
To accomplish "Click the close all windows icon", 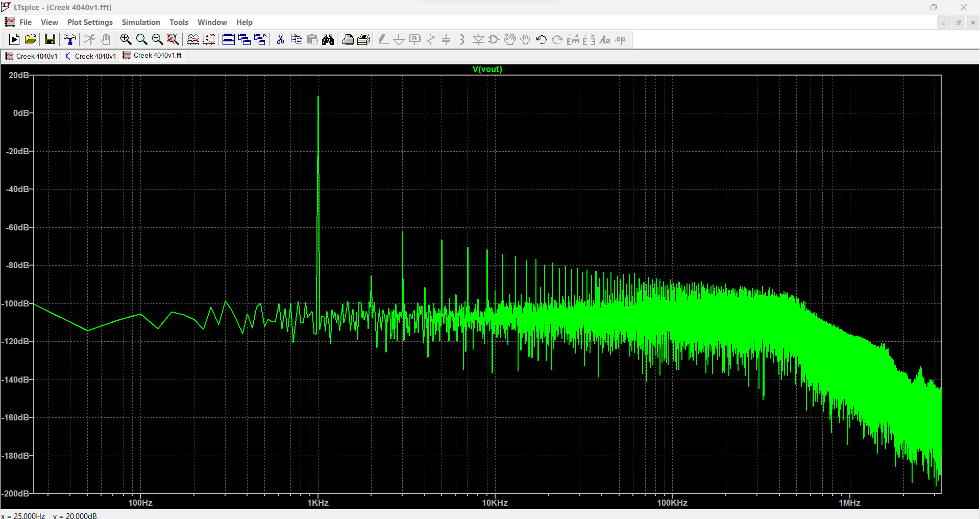I will click(x=260, y=39).
